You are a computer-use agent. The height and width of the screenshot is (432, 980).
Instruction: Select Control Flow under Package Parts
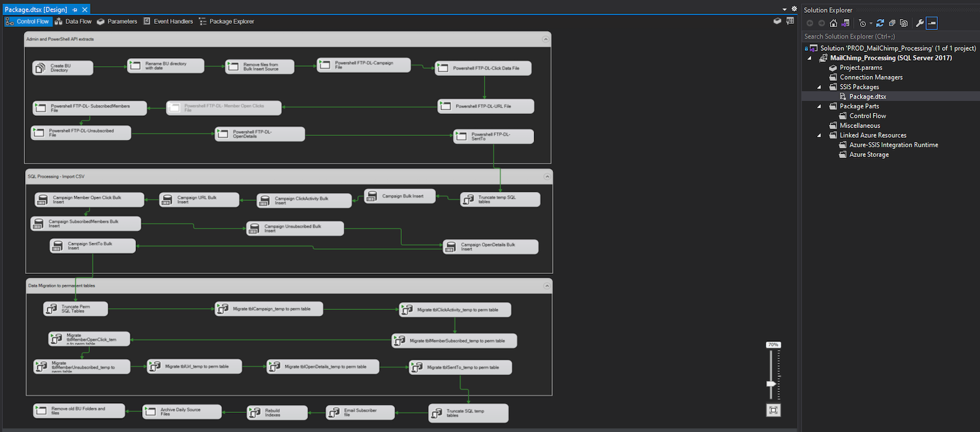click(867, 116)
